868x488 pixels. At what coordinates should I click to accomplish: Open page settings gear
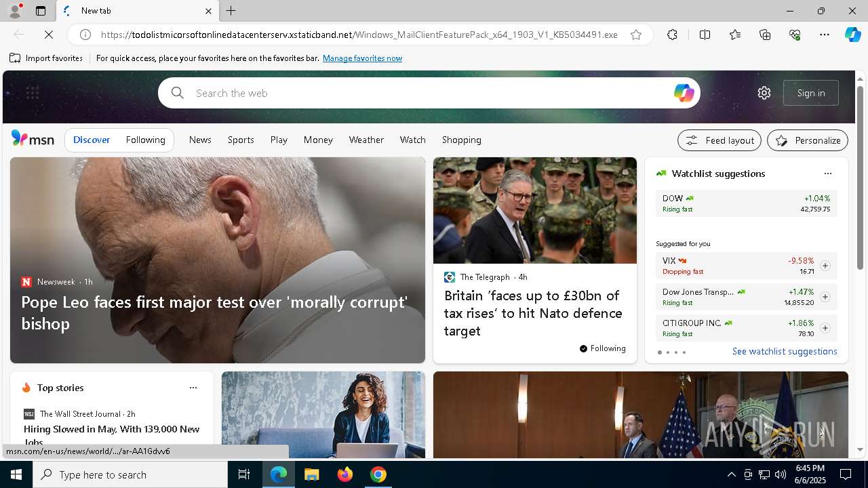pos(764,93)
